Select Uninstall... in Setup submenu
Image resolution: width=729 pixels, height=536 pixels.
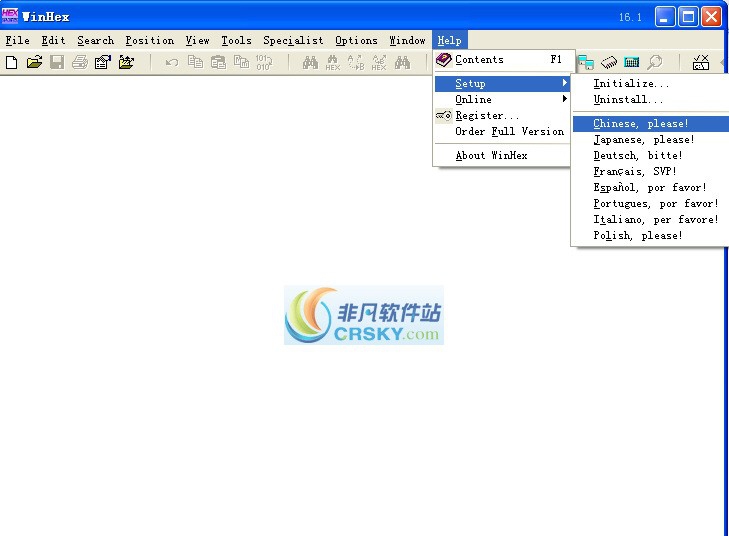651,99
